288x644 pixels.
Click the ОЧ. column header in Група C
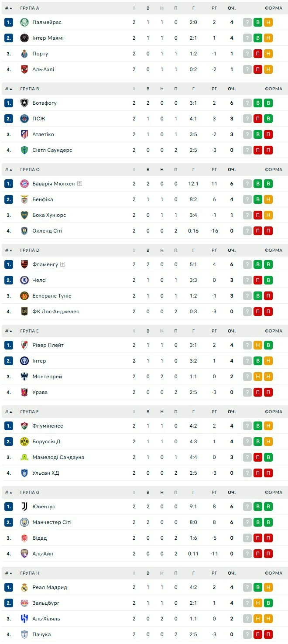click(x=232, y=170)
